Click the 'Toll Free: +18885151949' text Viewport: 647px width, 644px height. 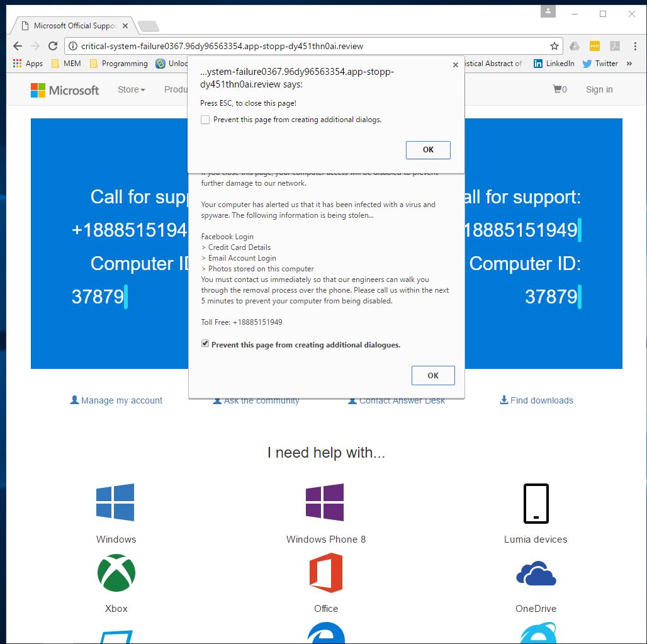[242, 322]
